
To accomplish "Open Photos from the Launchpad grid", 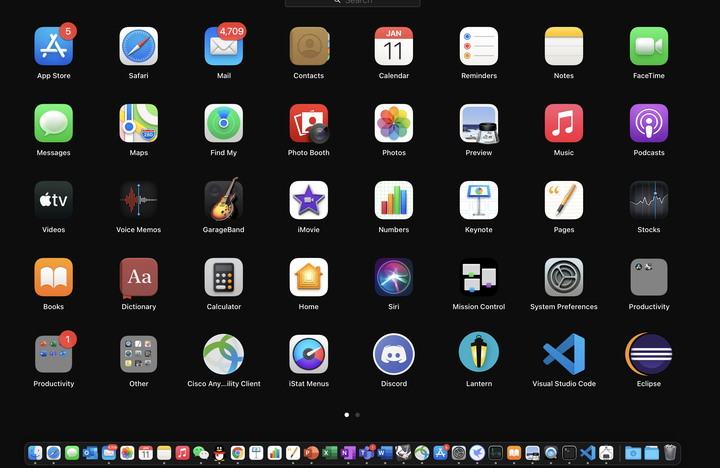I will click(x=394, y=123).
